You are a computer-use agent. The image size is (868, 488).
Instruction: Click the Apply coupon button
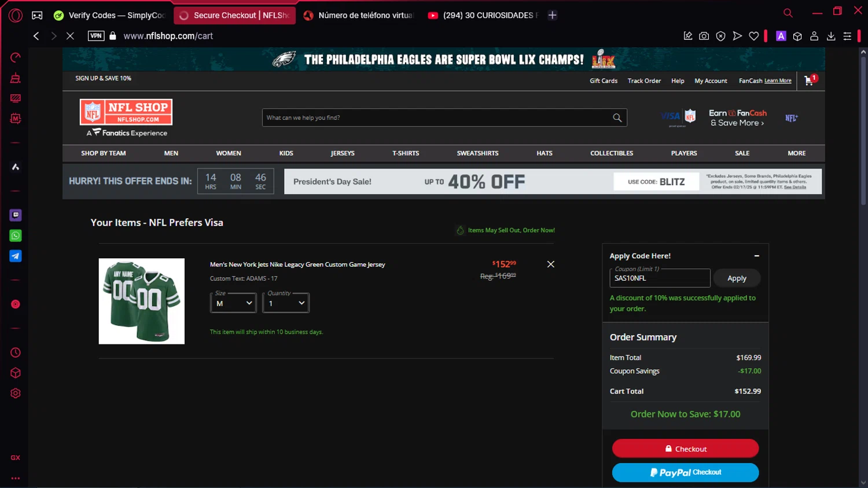tap(737, 278)
